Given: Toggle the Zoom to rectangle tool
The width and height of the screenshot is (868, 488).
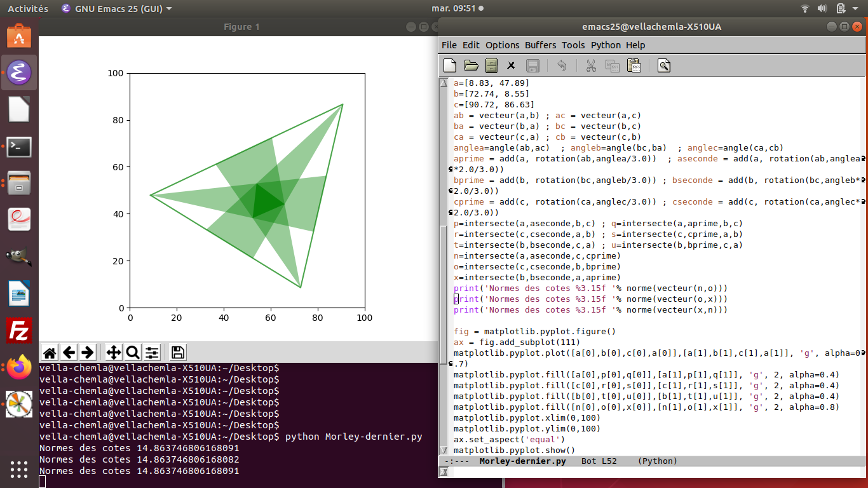Looking at the screenshot, I should coord(132,353).
